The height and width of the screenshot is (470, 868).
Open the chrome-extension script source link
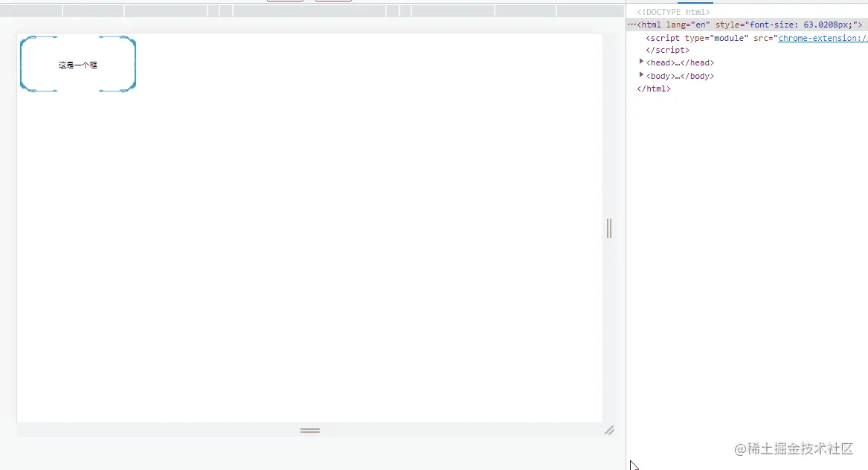(823, 38)
